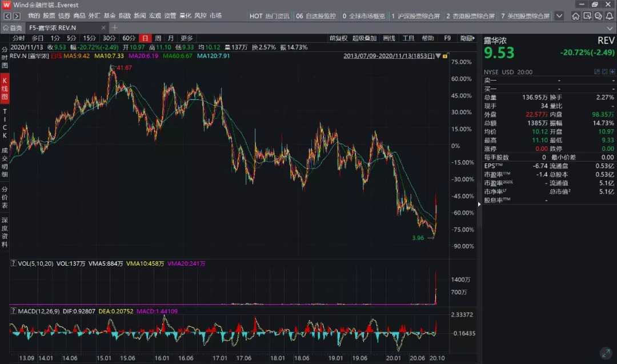
Task: Open the 超级叠加 overlay button
Action: click(364, 38)
